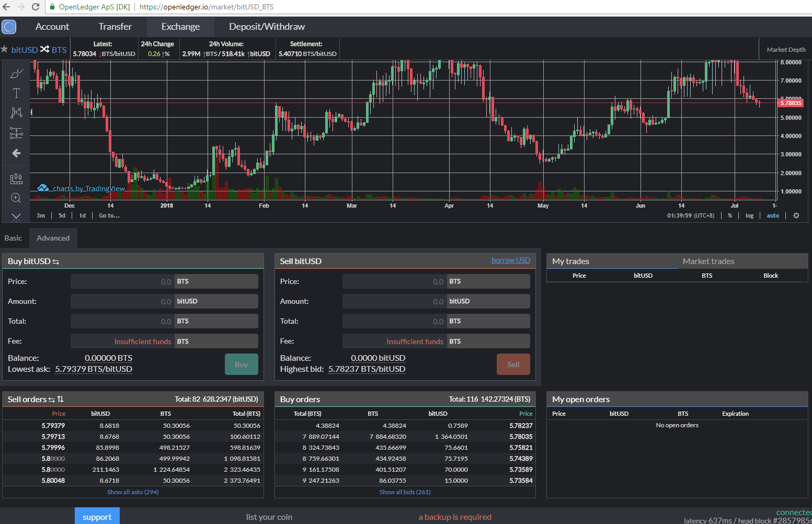Set chart range to 5d

click(62, 215)
